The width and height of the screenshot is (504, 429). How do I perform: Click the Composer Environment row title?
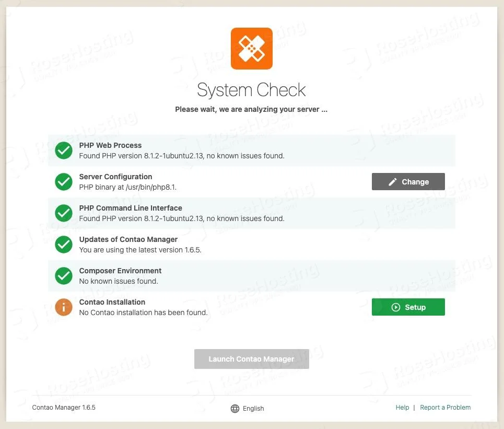[120, 271]
